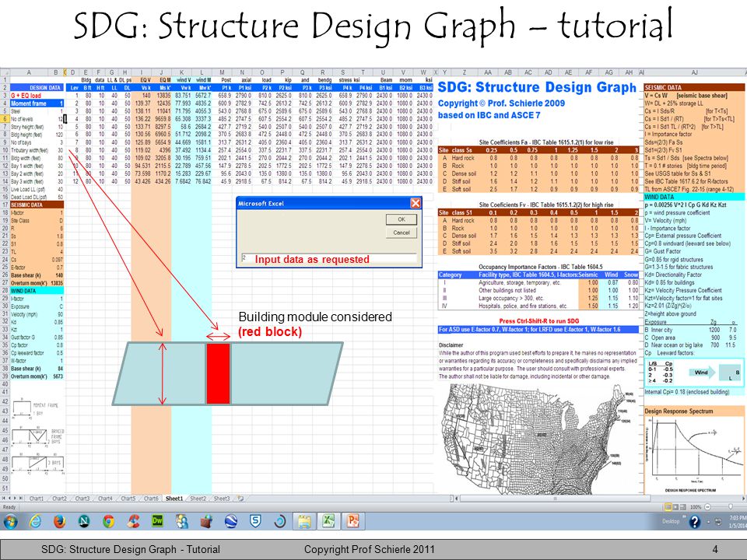Open the Windows Start menu orb
This screenshot has height=560, width=747.
10,521
